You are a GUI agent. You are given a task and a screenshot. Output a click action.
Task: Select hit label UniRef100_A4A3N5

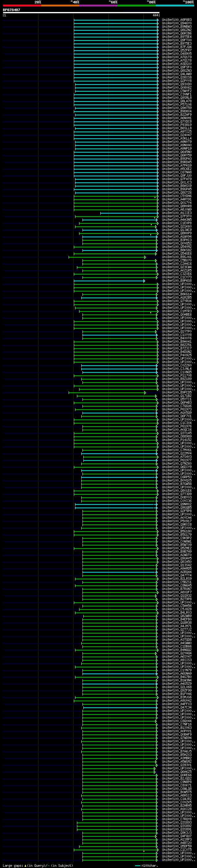(177, 220)
